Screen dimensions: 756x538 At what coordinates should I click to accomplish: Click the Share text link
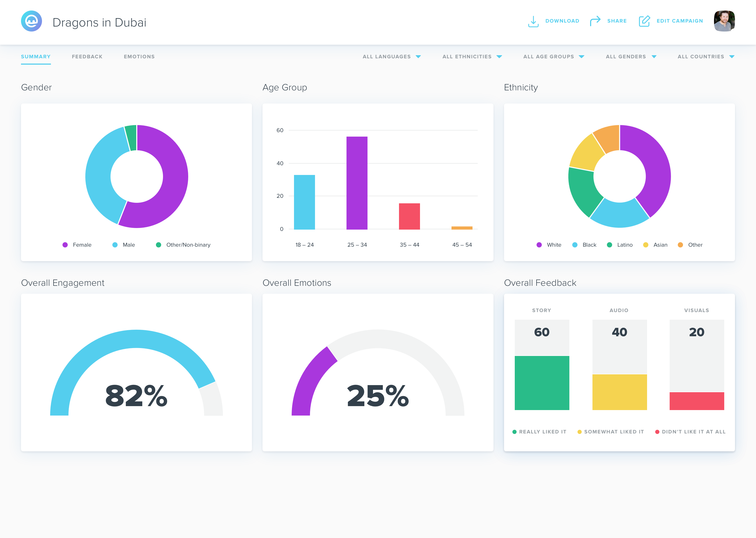click(617, 21)
